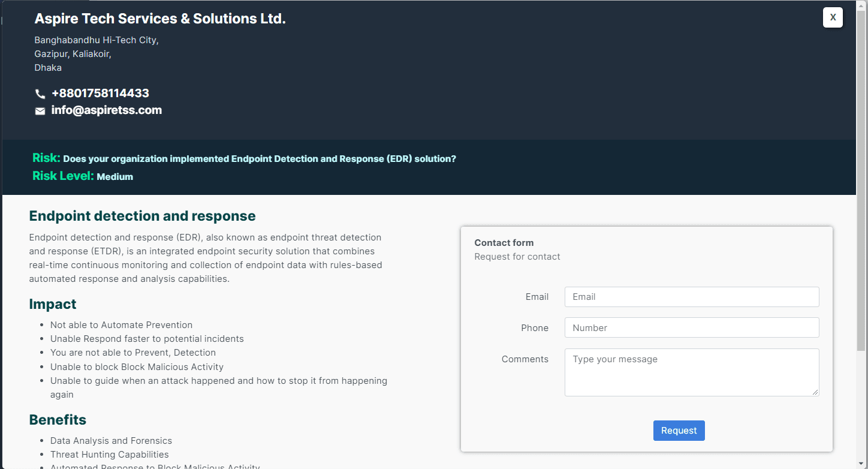Focus the Phone Number input field

coord(691,328)
